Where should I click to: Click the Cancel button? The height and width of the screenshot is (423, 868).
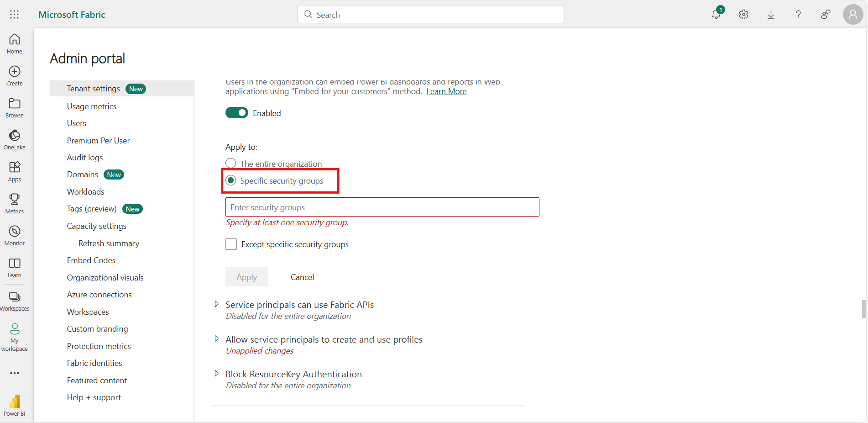click(302, 277)
